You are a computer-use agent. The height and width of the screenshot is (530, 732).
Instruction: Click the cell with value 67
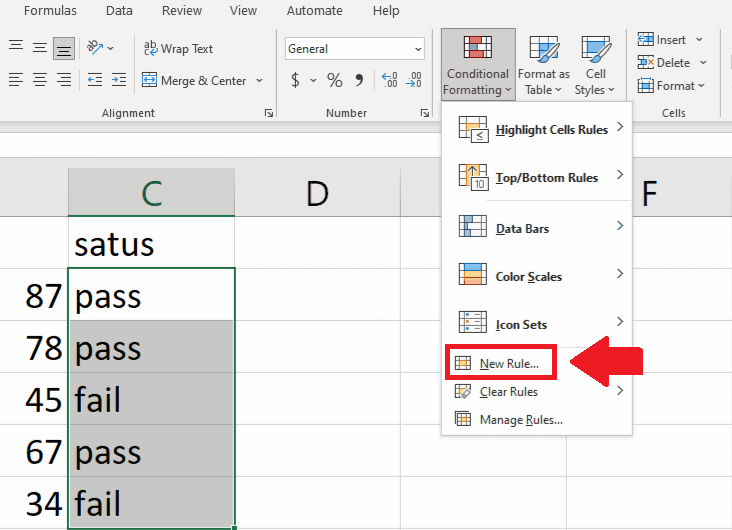pyautogui.click(x=34, y=451)
